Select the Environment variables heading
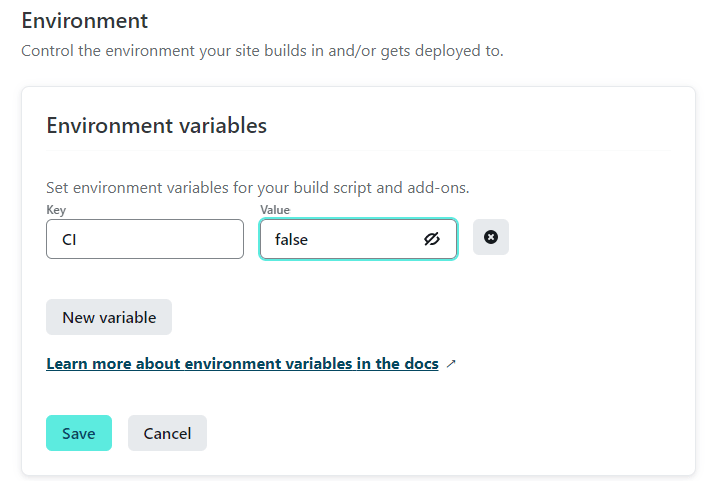This screenshot has width=715, height=481. pos(156,126)
